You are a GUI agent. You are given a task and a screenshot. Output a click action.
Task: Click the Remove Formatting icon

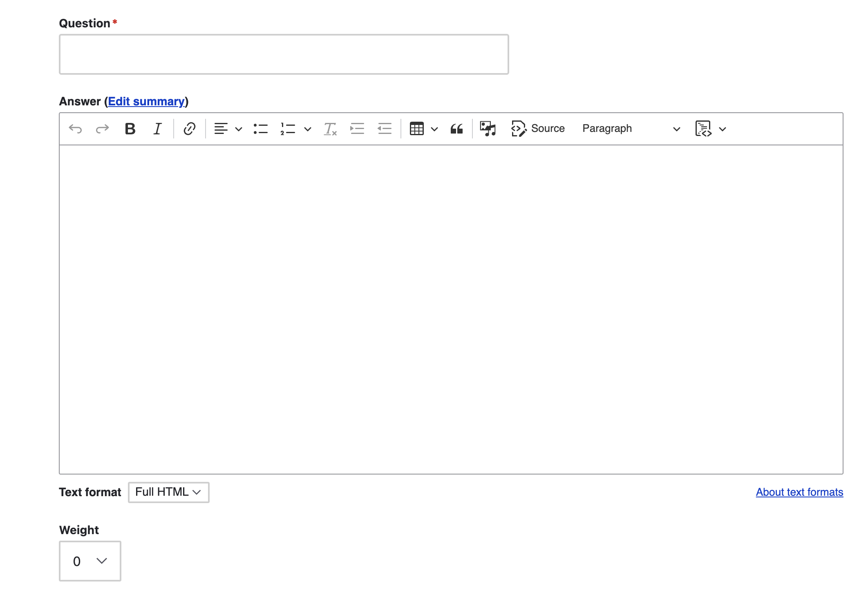(330, 129)
